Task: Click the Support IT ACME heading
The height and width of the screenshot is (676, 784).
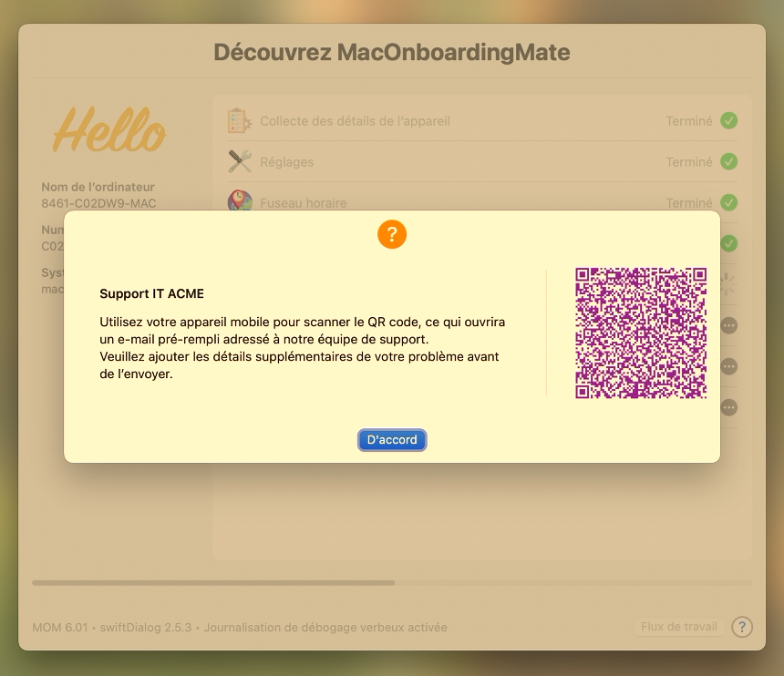Action: coord(151,293)
